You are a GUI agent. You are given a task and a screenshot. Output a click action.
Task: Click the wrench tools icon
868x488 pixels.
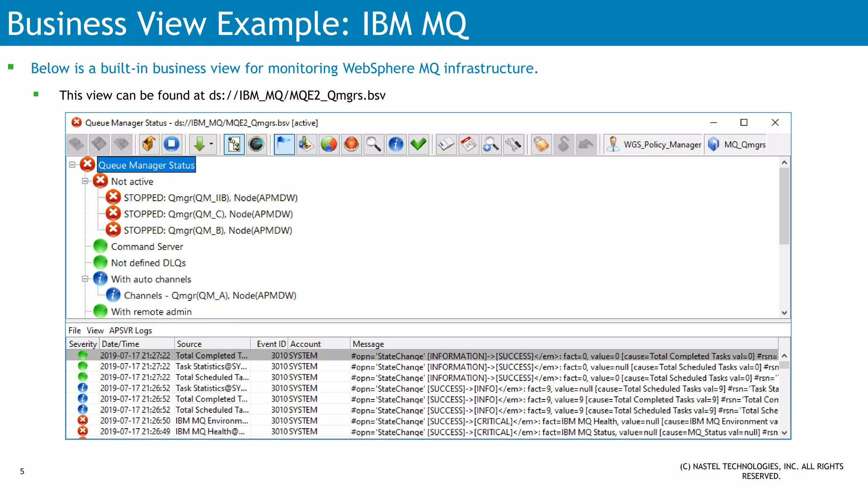click(513, 144)
